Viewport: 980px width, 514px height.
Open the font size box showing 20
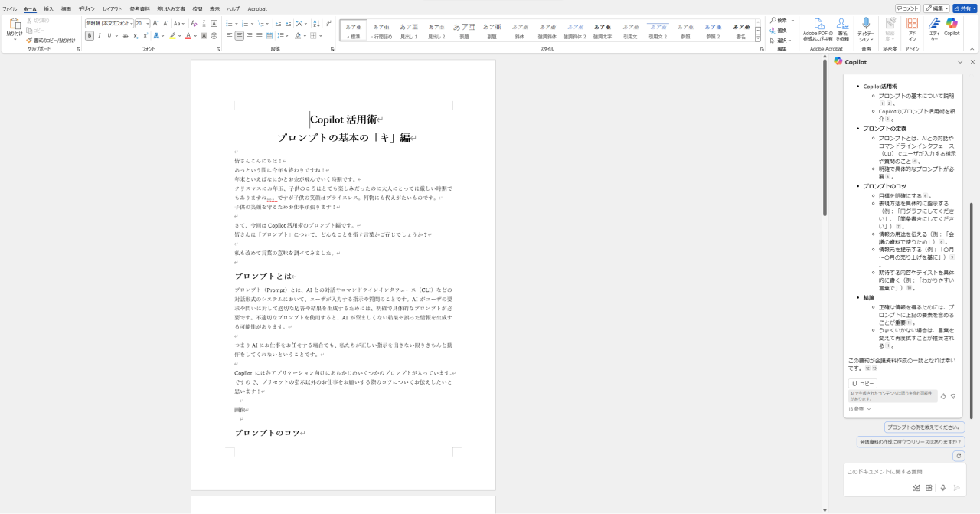coord(142,24)
